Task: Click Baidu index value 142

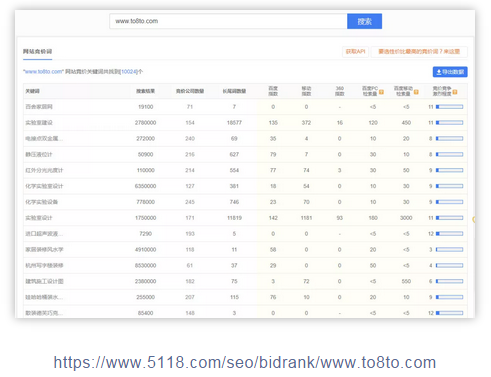Action: pos(273,218)
